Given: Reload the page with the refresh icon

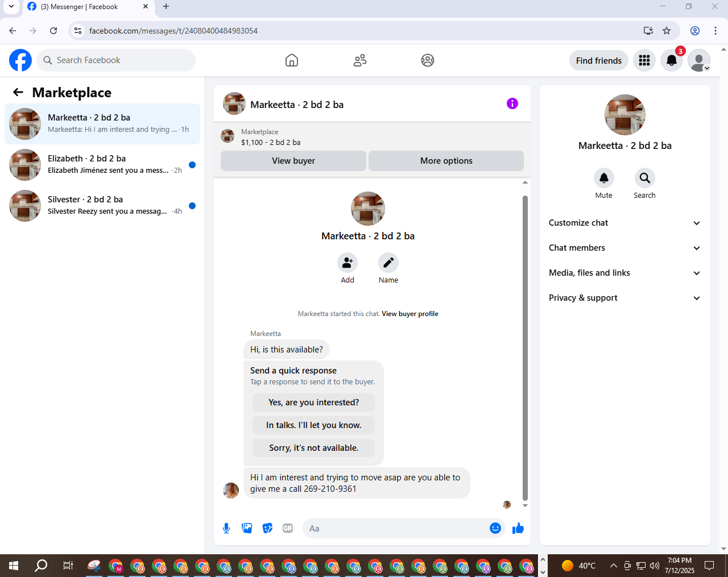Looking at the screenshot, I should [x=53, y=31].
